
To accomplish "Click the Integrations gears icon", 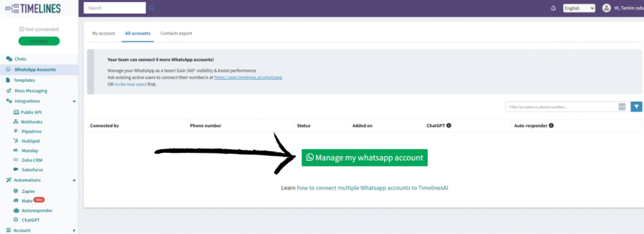I will click(x=9, y=101).
